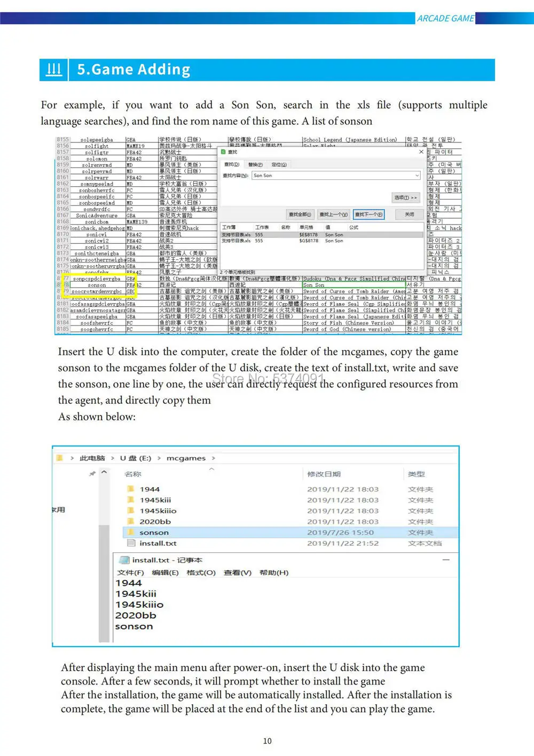
Task: Click the 此电脑 breadcrumb
Action: coord(92,458)
